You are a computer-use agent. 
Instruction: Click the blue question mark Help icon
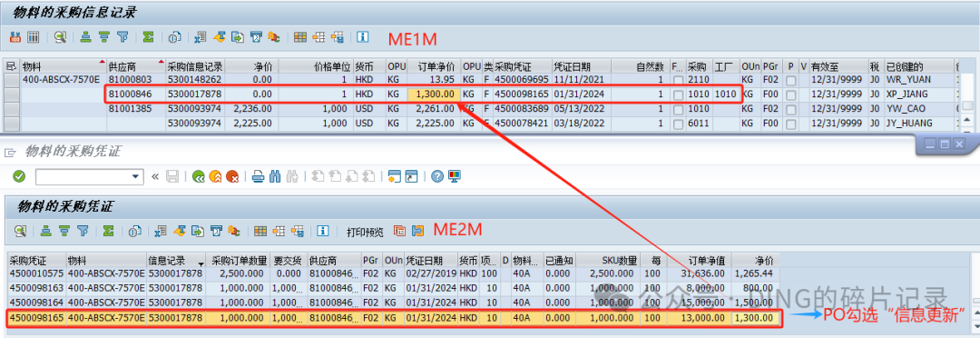pyautogui.click(x=436, y=176)
